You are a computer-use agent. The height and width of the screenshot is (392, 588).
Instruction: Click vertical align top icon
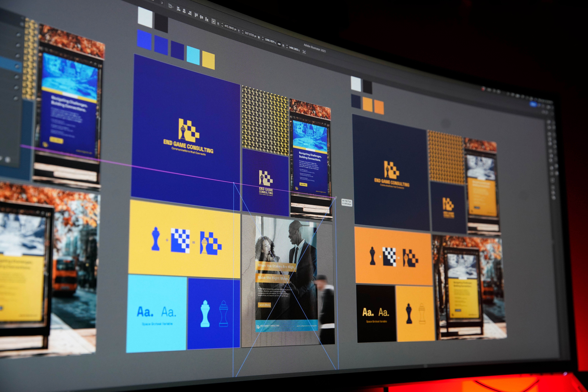coord(196,15)
